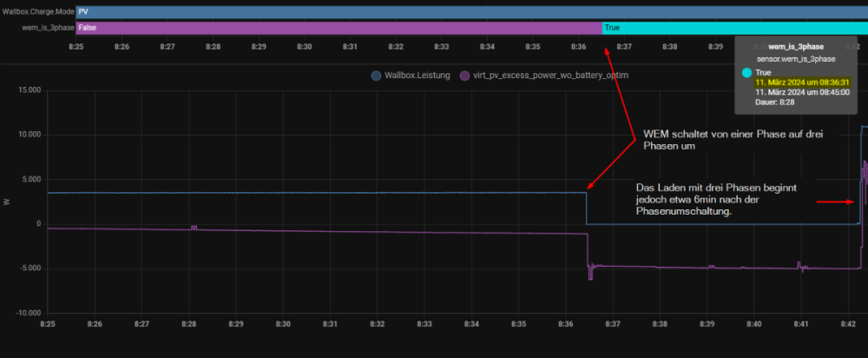
Task: Click the purple False segment of wem_is_3phase
Action: [x=339, y=28]
